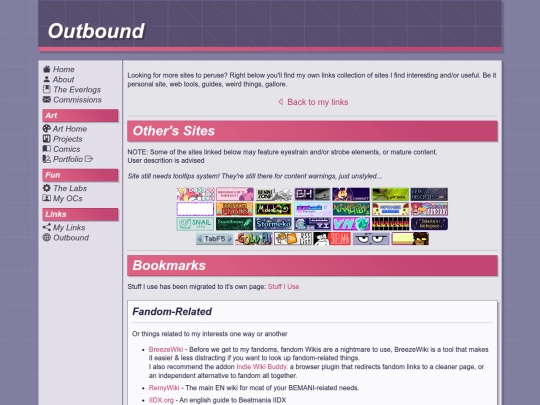Click the 'Links' sidebar section header

(x=80, y=214)
